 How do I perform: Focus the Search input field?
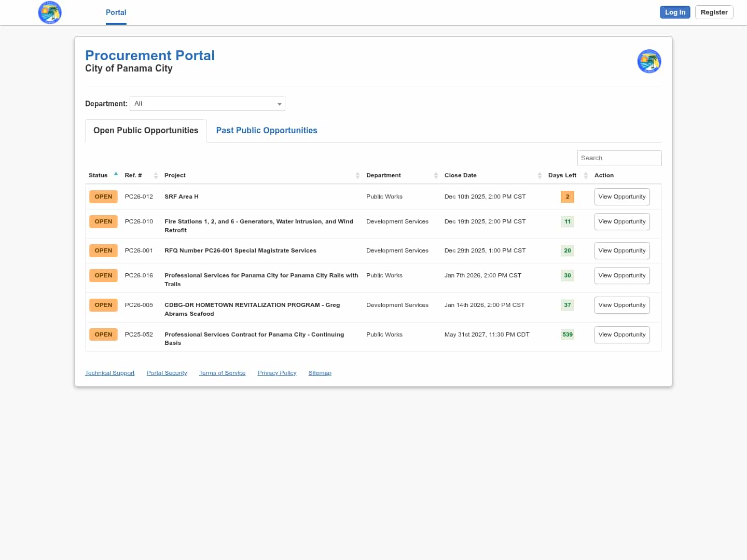[x=619, y=158]
